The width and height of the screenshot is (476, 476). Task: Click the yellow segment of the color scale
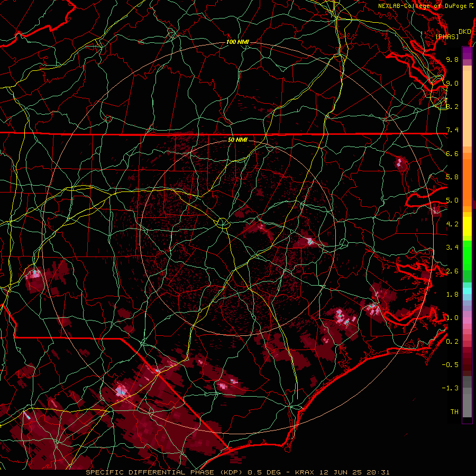tap(467, 226)
